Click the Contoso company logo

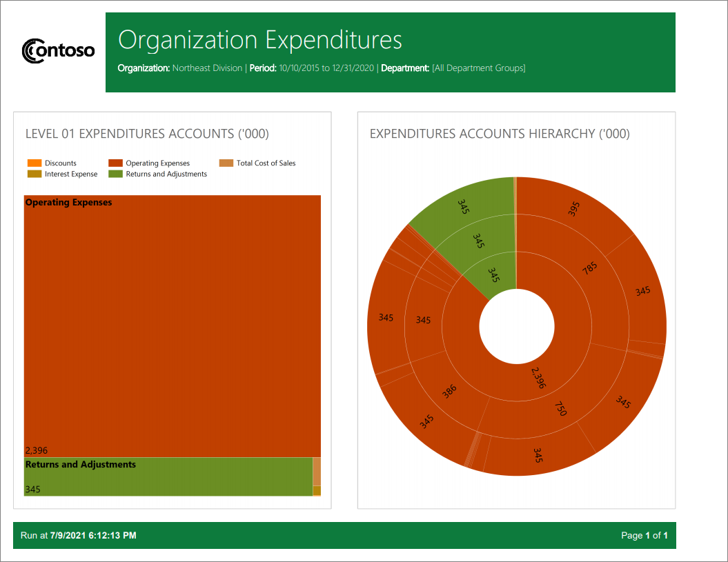click(x=58, y=50)
